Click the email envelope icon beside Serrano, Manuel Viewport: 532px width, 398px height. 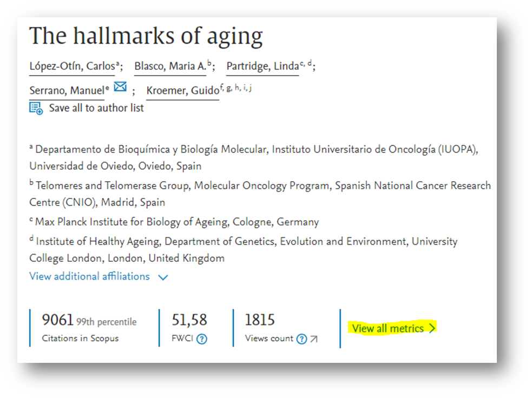point(120,87)
